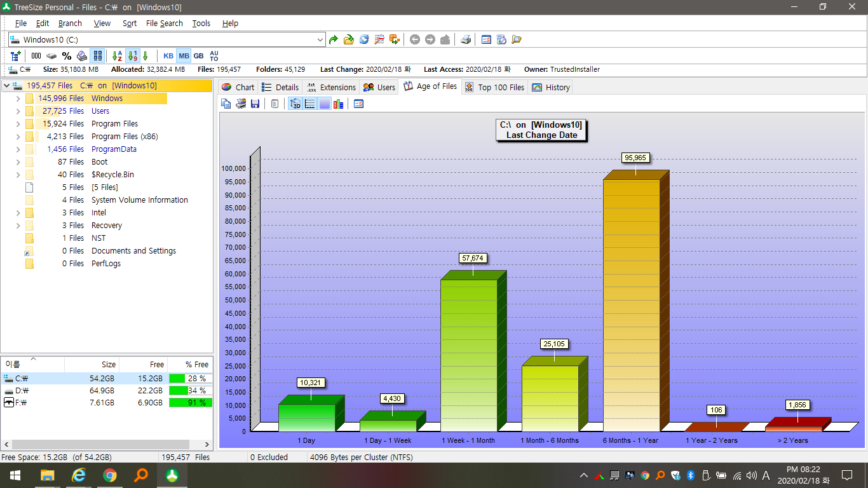Viewport: 868px width, 488px height.
Task: Click the gray Forward navigation arrow
Action: tap(430, 39)
